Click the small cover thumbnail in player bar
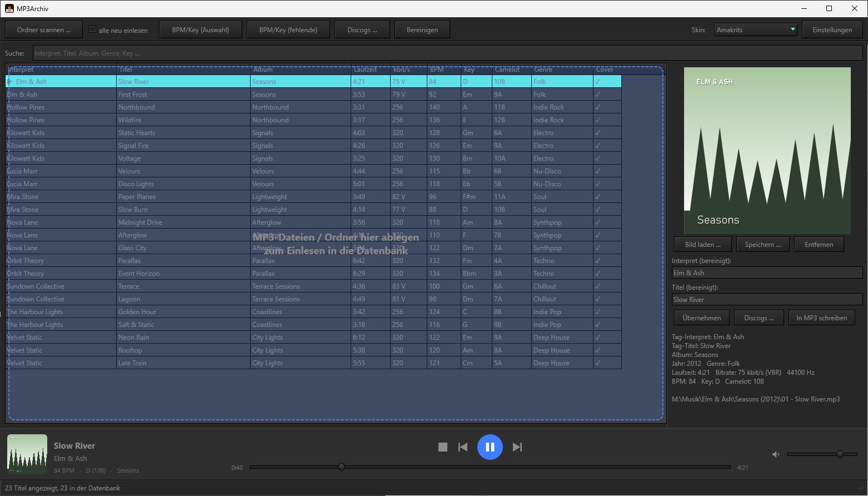 (x=27, y=454)
